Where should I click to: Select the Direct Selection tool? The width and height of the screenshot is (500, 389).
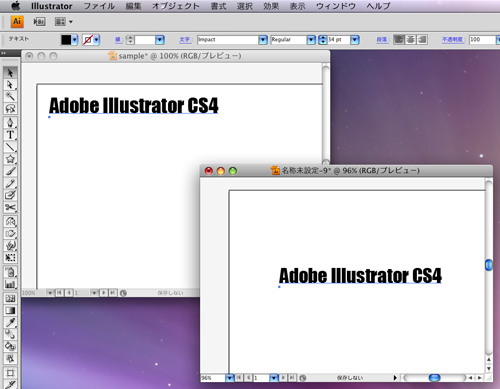pyautogui.click(x=10, y=85)
